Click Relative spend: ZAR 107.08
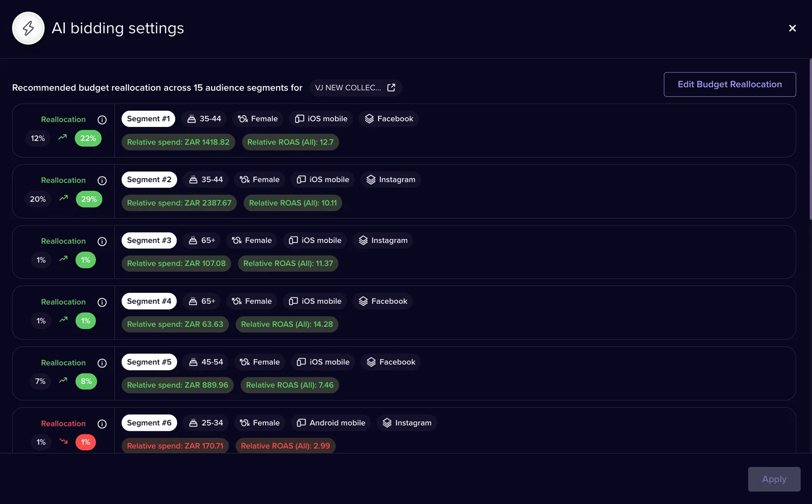The width and height of the screenshot is (812, 504). point(176,263)
